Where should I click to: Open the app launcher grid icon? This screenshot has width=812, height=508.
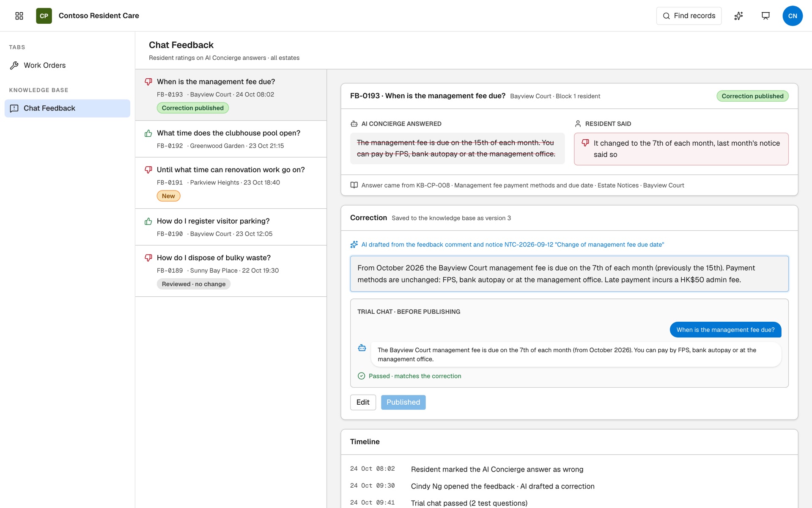(19, 16)
